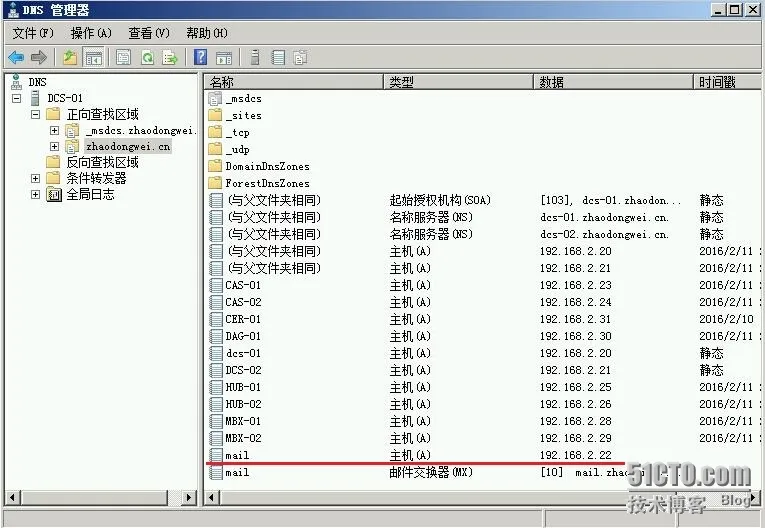
Task: Select the DCS-02 host record name
Action: click(x=243, y=370)
